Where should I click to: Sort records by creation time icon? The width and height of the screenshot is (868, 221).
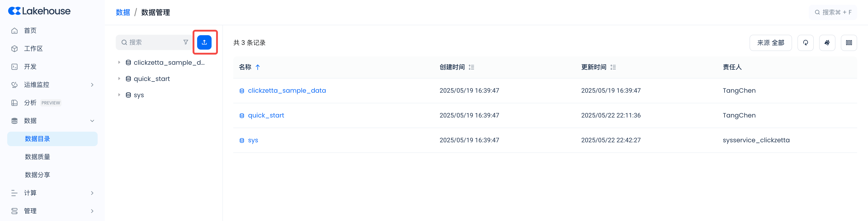pyautogui.click(x=471, y=67)
